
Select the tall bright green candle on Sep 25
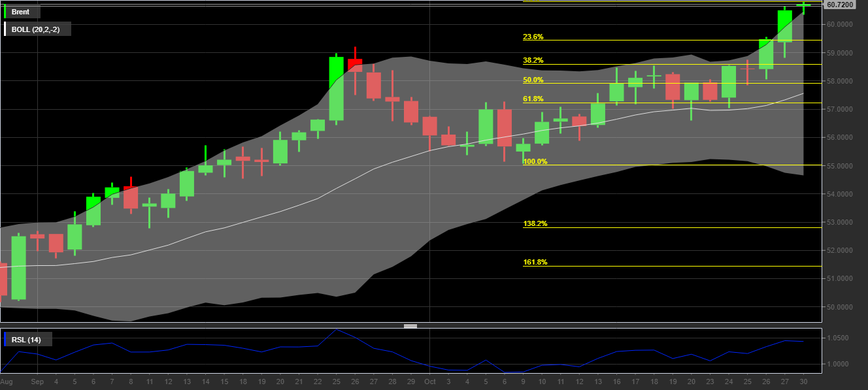336,88
